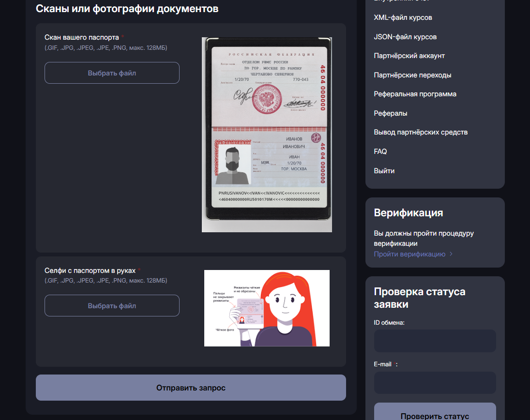Select Вывод партнёрских средств
The image size is (530, 420).
[421, 132]
